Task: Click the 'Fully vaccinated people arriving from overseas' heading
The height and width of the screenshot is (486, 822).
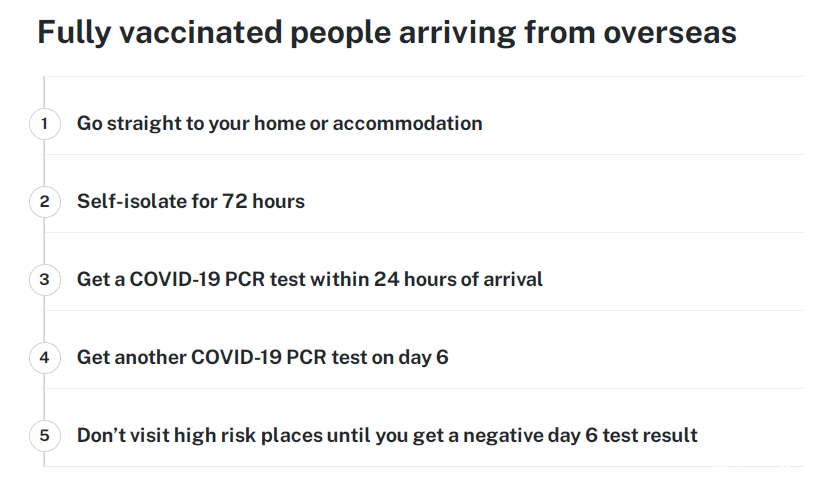Action: point(387,33)
